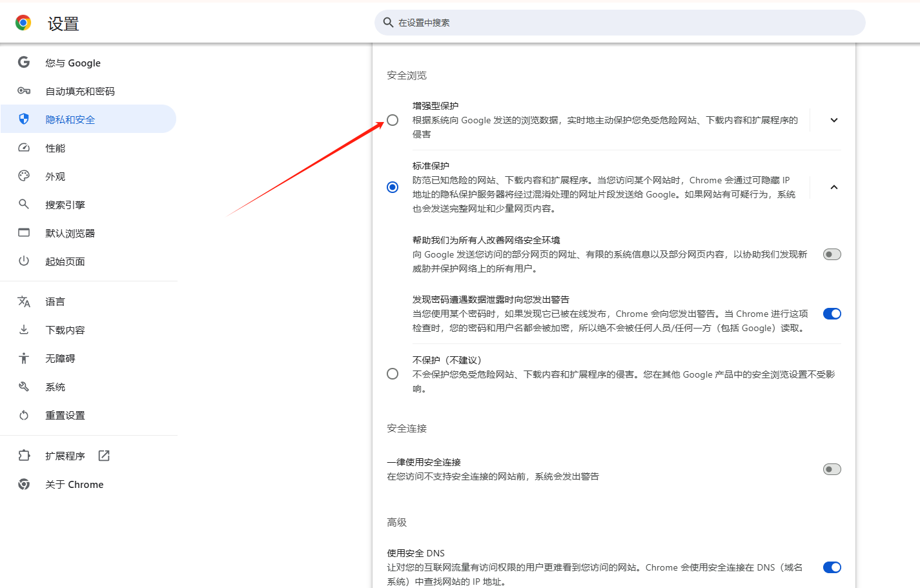Click the 使用安全 DNS label
Image resolution: width=920 pixels, height=588 pixels.
coord(416,553)
